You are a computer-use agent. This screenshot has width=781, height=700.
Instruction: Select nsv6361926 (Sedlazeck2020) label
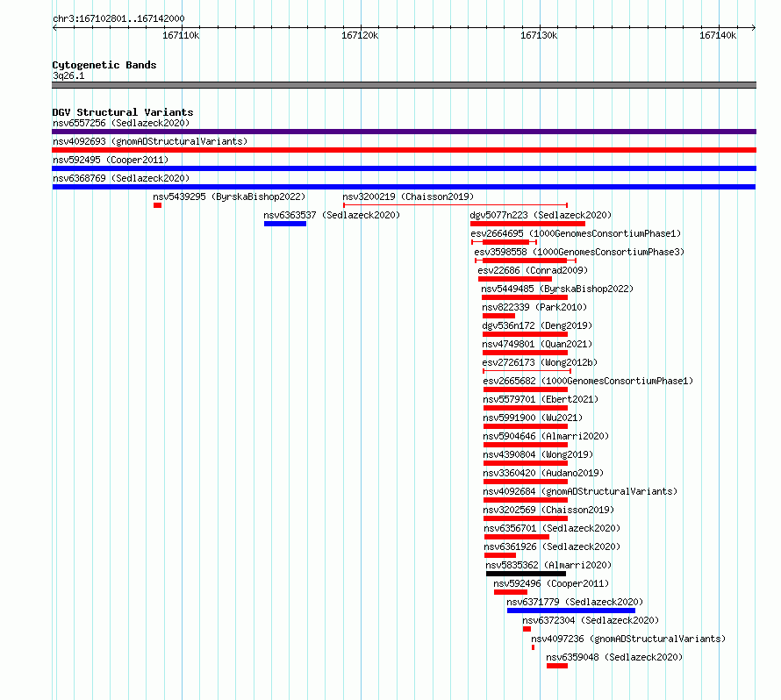552,546
